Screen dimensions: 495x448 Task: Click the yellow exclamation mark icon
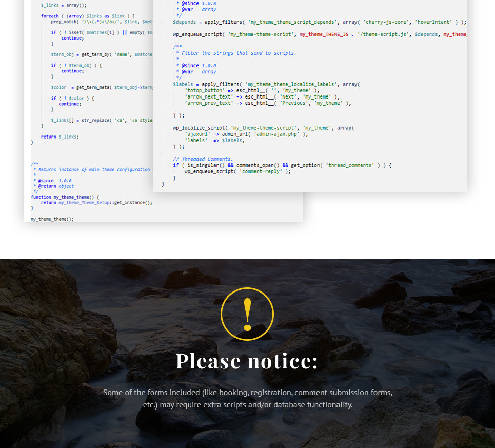point(247,314)
